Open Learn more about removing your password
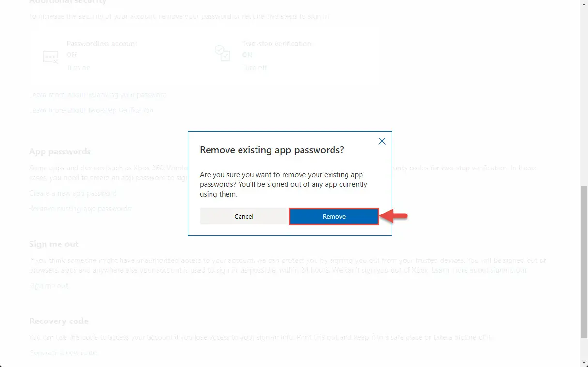This screenshot has height=367, width=588. click(x=98, y=95)
